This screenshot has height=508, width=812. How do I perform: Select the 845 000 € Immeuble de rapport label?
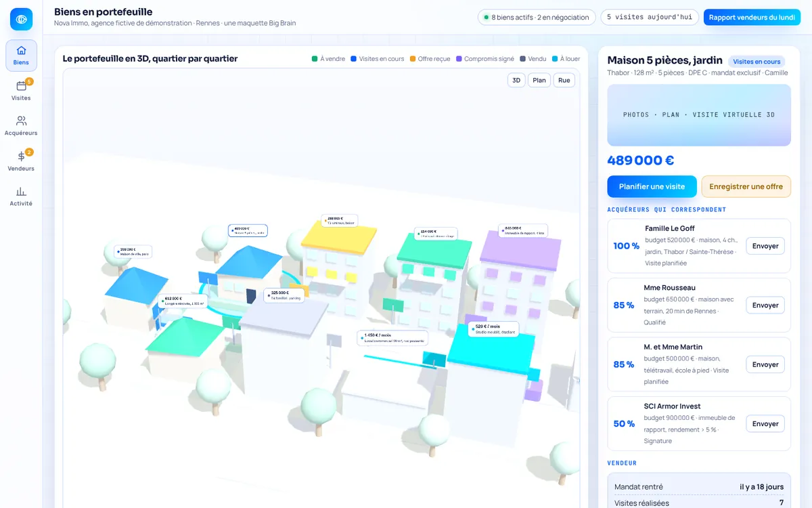523,230
